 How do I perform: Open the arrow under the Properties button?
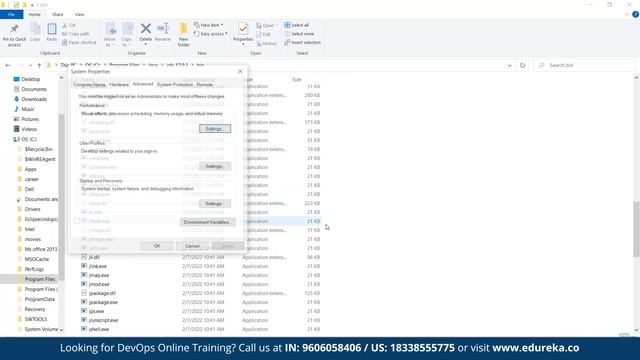(243, 44)
